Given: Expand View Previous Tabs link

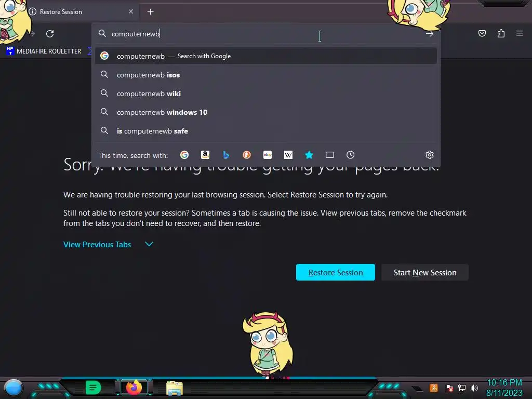Looking at the screenshot, I should click(x=97, y=244).
